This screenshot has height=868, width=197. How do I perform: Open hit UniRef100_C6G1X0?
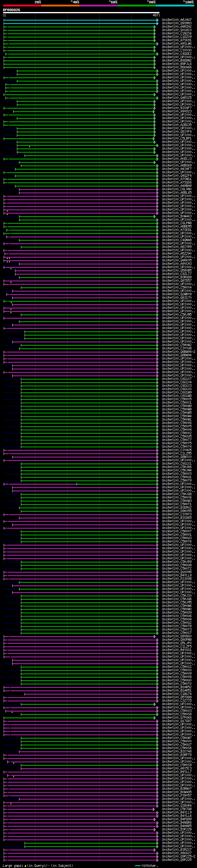(x=177, y=389)
